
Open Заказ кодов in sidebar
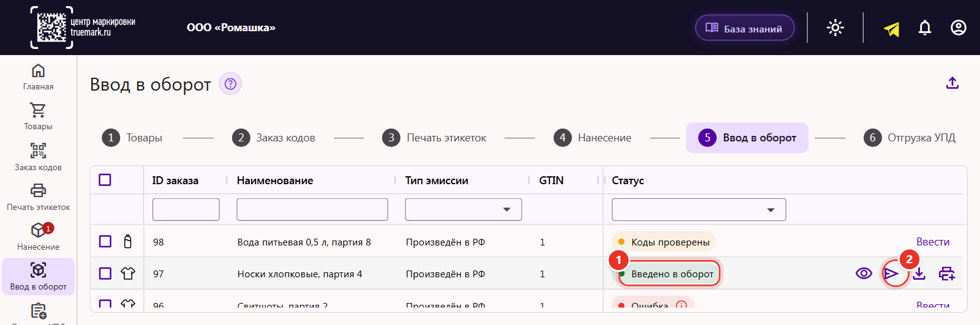click(x=38, y=157)
